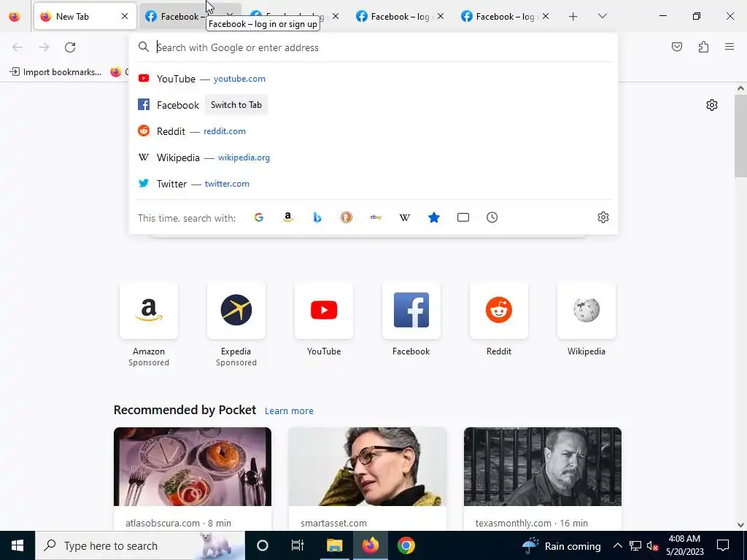Click Import bookmarks toolbar button
This screenshot has height=560, width=747.
tap(55, 72)
